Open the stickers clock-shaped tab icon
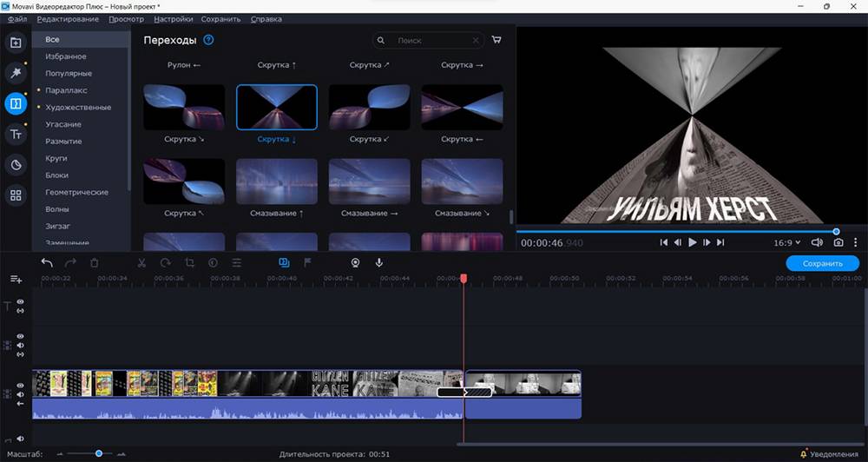Viewport: 868px width, 462px height. pos(16,164)
